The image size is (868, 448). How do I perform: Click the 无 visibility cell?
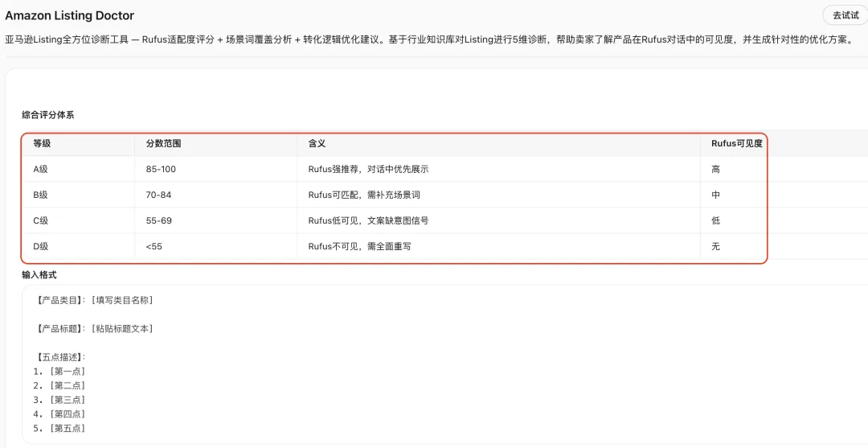click(716, 246)
